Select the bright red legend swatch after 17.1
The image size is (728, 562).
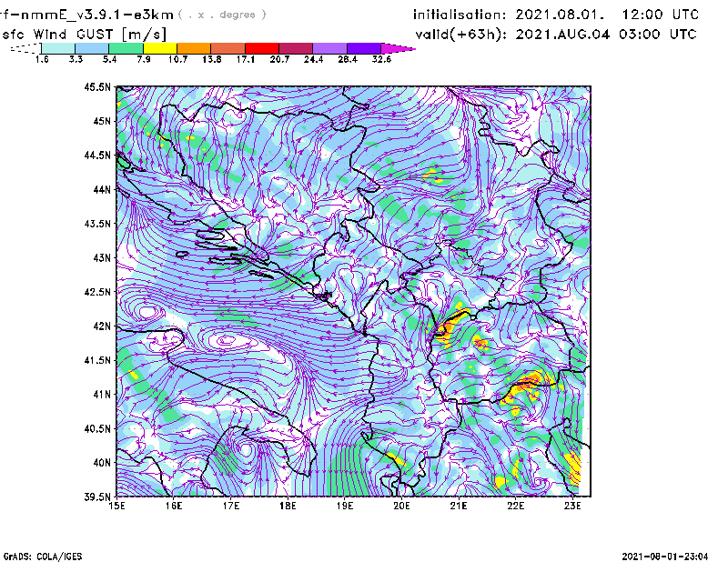point(263,47)
